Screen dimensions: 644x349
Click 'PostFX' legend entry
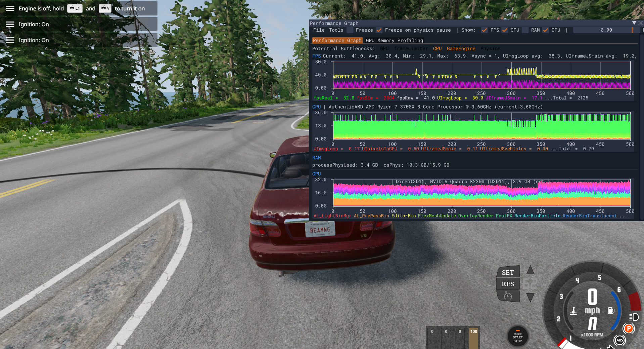pyautogui.click(x=504, y=216)
